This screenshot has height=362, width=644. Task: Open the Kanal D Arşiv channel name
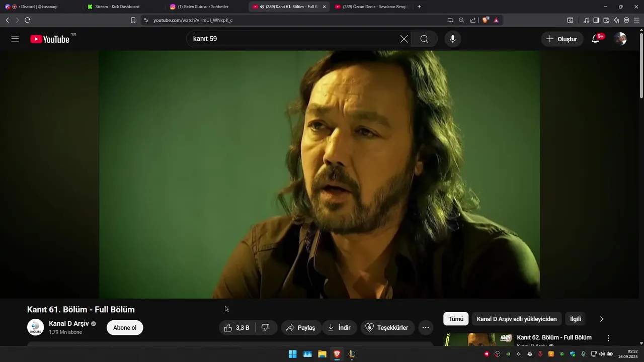69,323
